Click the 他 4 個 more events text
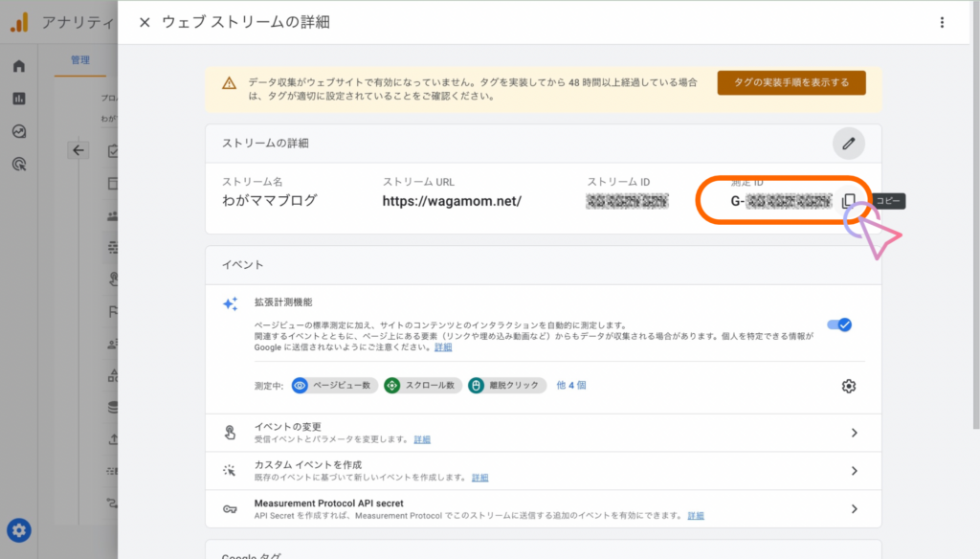The image size is (980, 559). 569,385
